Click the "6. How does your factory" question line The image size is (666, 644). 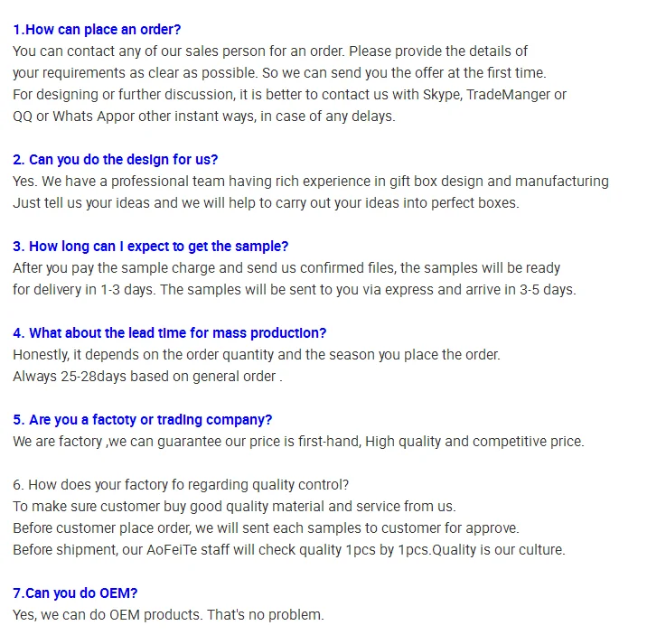(181, 485)
